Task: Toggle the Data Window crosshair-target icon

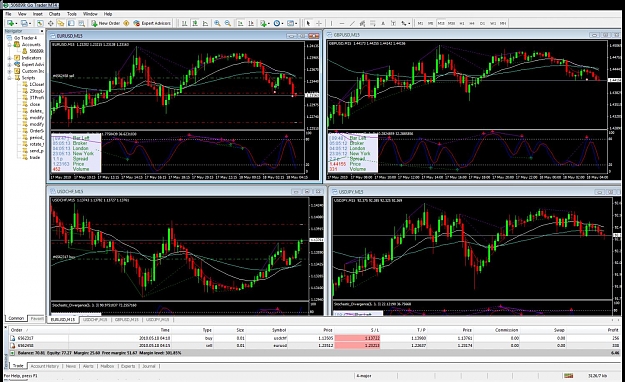Action: [x=51, y=24]
